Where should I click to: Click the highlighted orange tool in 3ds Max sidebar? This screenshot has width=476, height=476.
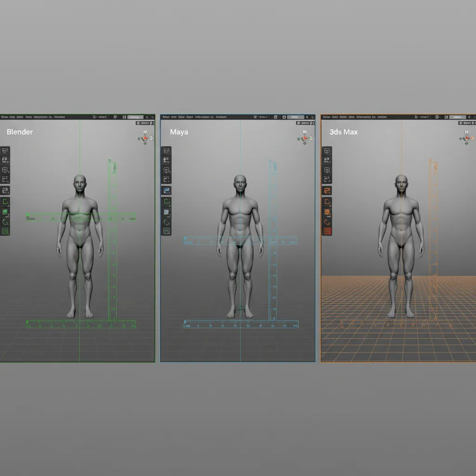(x=327, y=191)
